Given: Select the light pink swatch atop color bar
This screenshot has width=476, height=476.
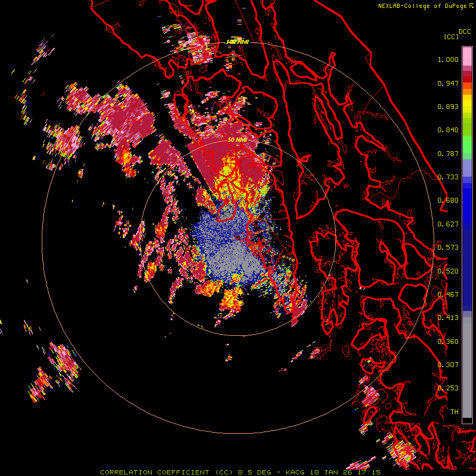Looking at the screenshot, I should click(x=467, y=56).
